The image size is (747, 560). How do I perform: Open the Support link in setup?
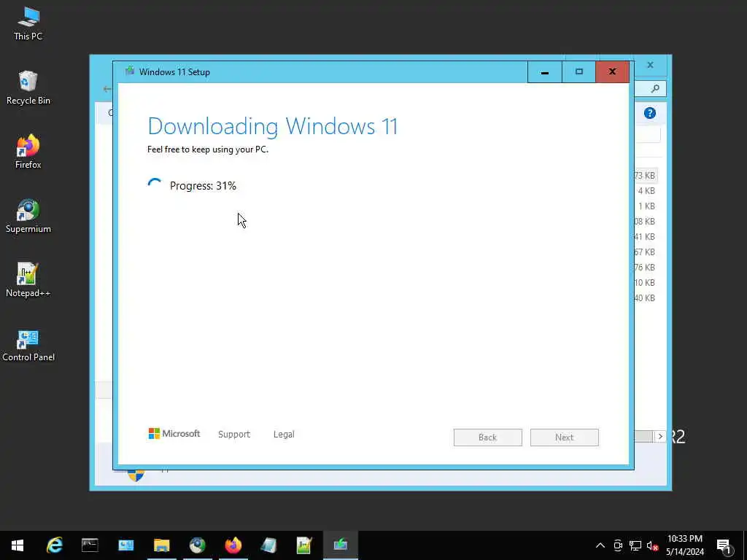point(234,435)
